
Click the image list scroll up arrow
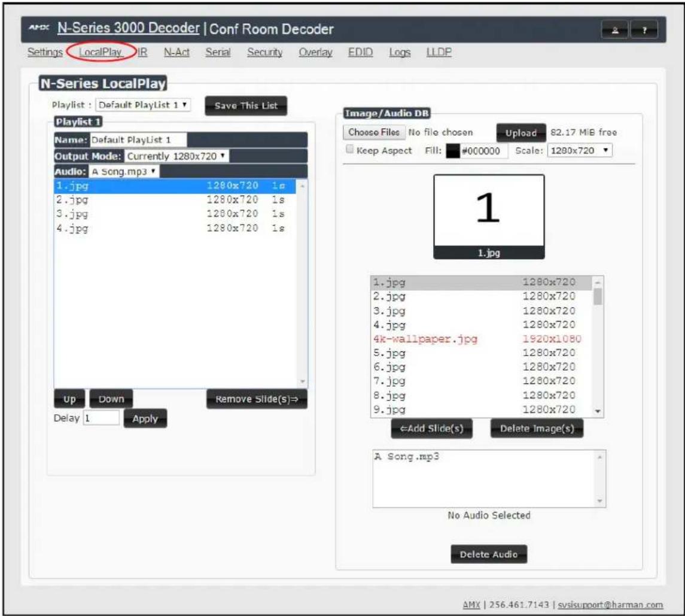tap(598, 283)
